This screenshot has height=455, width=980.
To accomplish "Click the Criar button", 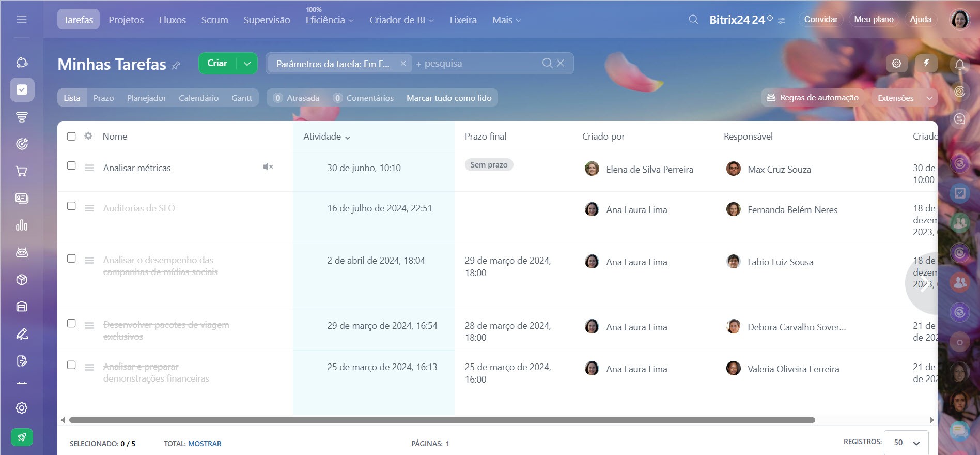I will [x=217, y=64].
